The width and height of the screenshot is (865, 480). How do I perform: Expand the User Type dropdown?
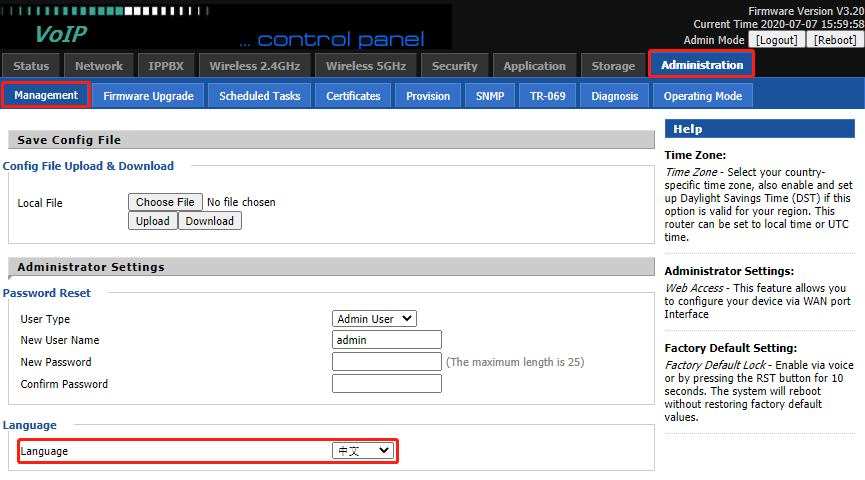click(x=374, y=319)
